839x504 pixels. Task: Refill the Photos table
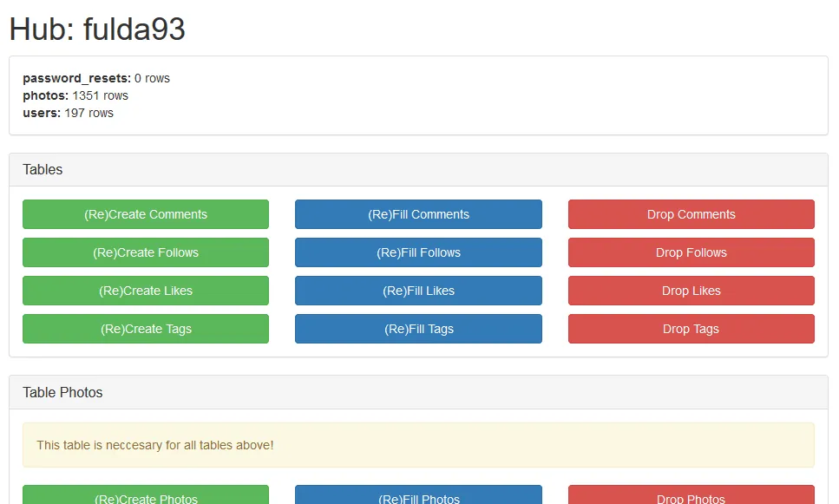[x=418, y=495]
